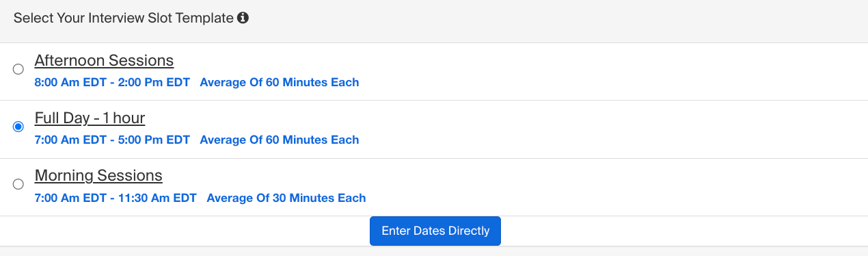The width and height of the screenshot is (868, 256).
Task: Click Average Of 60 Minutes Each under Afternoon Sessions
Action: coord(279,82)
